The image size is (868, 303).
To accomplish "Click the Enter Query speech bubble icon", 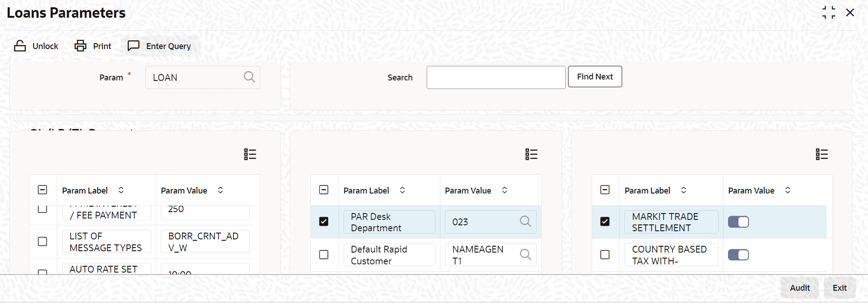I will click(x=134, y=46).
